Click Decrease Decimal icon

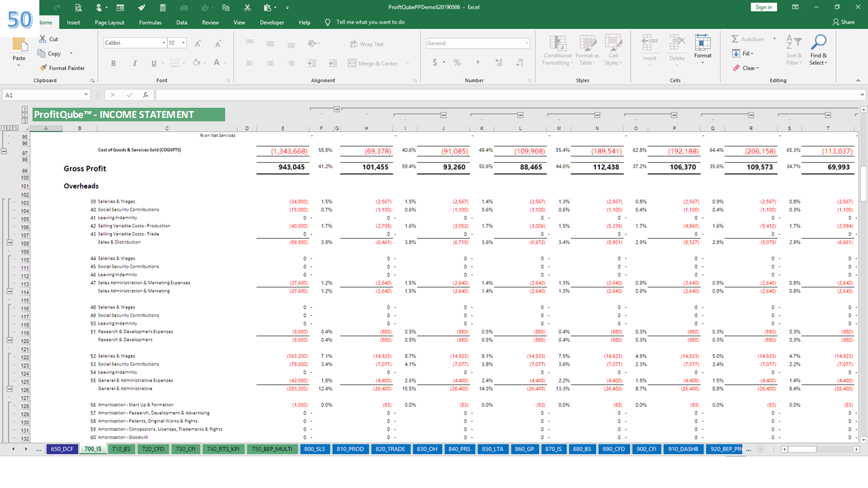click(x=519, y=62)
